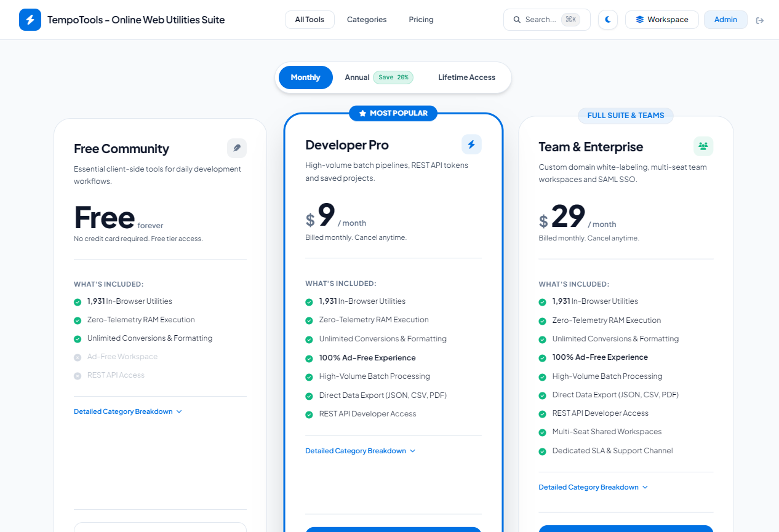779x532 pixels.
Task: Click the feather icon on Free Community
Action: [237, 148]
